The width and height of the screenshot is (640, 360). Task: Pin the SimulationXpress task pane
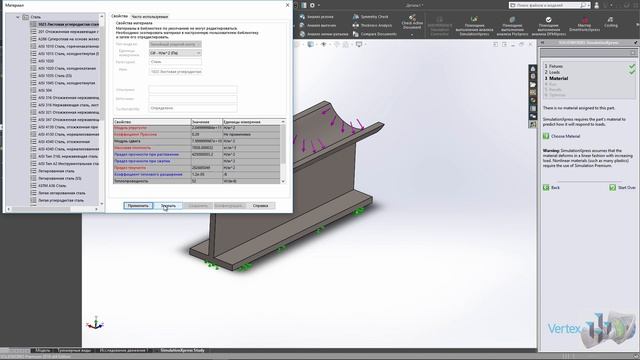[636, 42]
